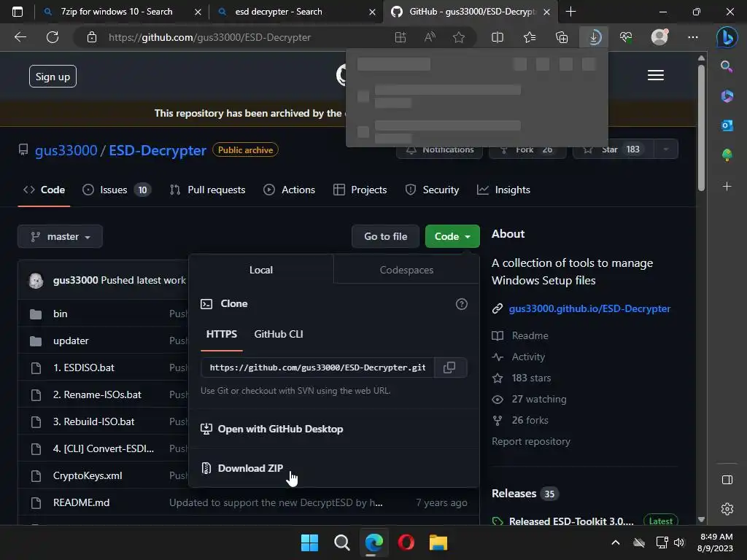The width and height of the screenshot is (747, 560).
Task: Open the Outlook sidebar icon
Action: click(727, 125)
